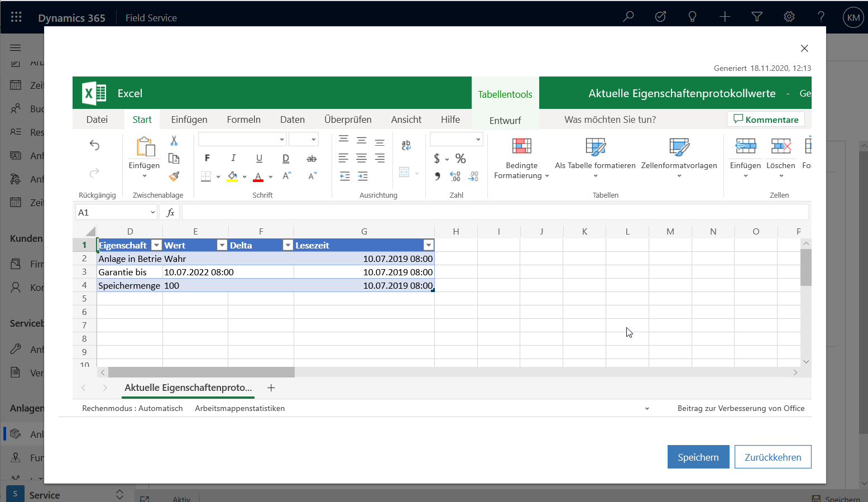Click the undo arrow in the ribbon
Image resolution: width=868 pixels, height=502 pixels.
pyautogui.click(x=94, y=145)
